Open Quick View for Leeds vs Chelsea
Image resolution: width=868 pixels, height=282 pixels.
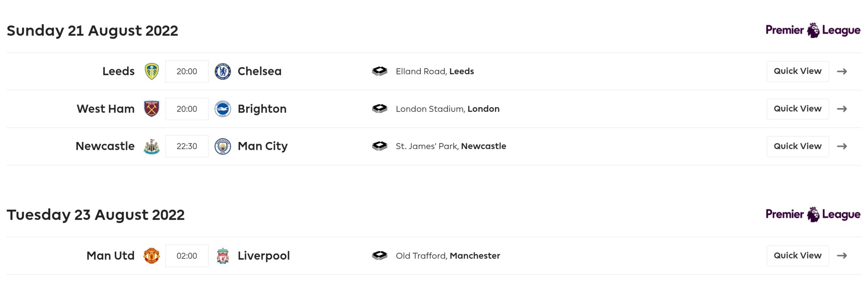(x=797, y=71)
